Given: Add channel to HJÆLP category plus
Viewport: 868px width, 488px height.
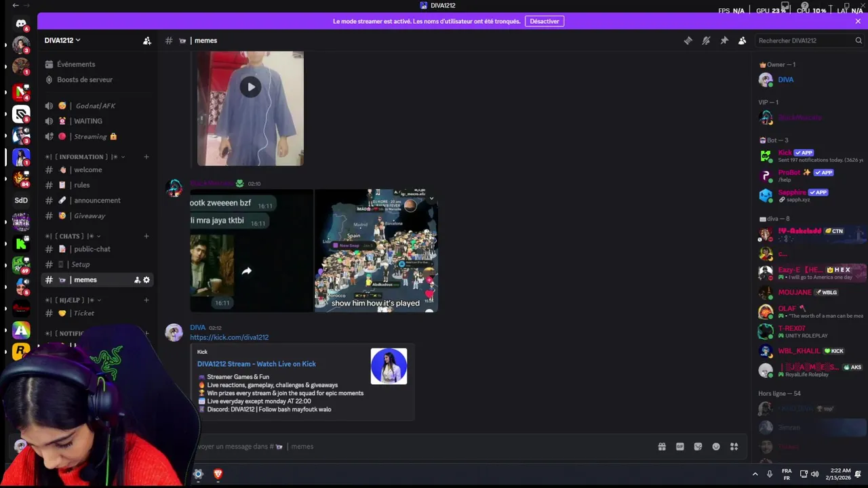Looking at the screenshot, I should 146,300.
